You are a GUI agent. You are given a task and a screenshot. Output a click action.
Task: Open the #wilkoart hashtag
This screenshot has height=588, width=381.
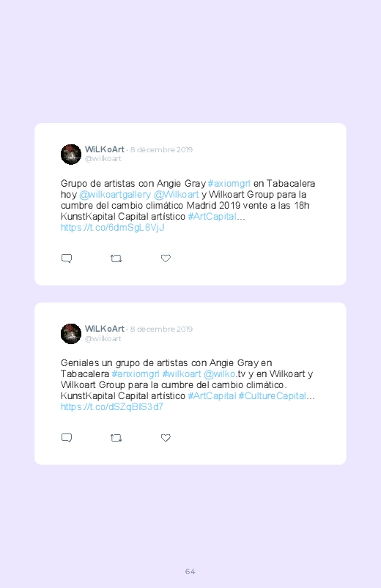[x=182, y=374]
